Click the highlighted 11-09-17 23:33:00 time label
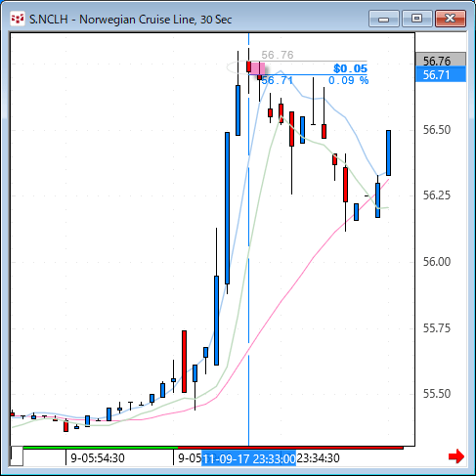Image resolution: width=476 pixels, height=476 pixels. tap(248, 458)
